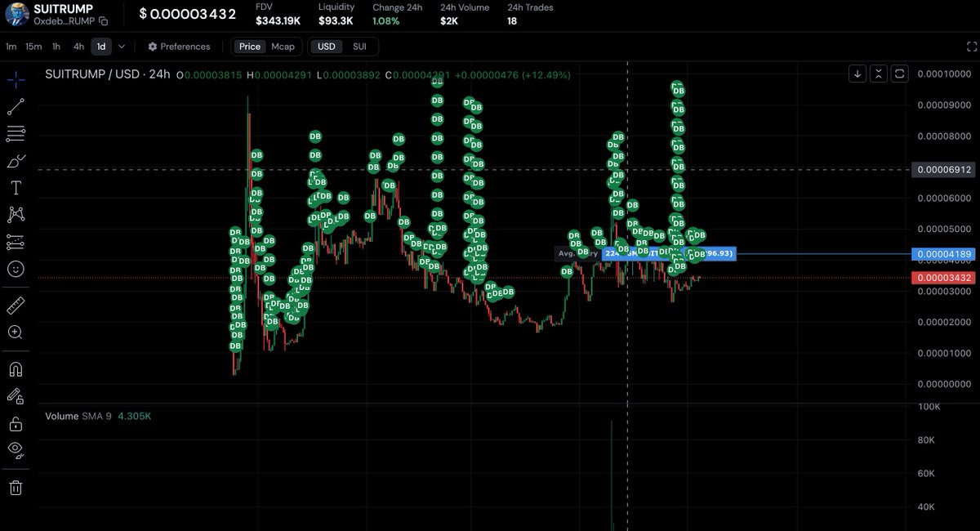Switch chart to Mcap view
This screenshot has width=980, height=531.
[283, 47]
